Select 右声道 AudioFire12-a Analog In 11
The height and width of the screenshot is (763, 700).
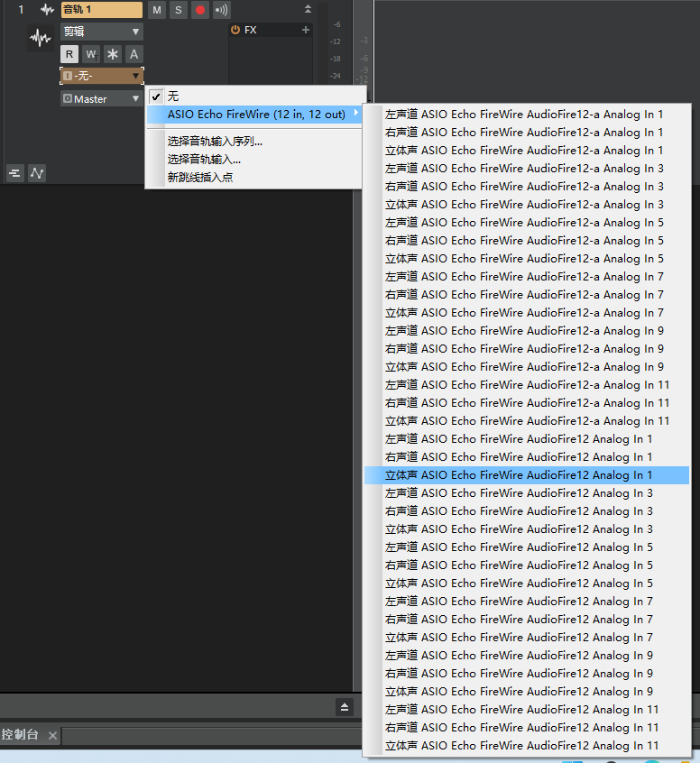(x=527, y=403)
